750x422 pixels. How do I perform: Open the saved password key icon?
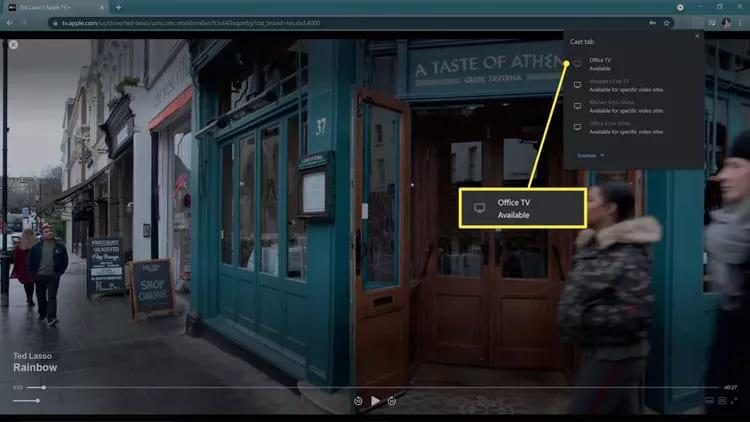click(652, 23)
